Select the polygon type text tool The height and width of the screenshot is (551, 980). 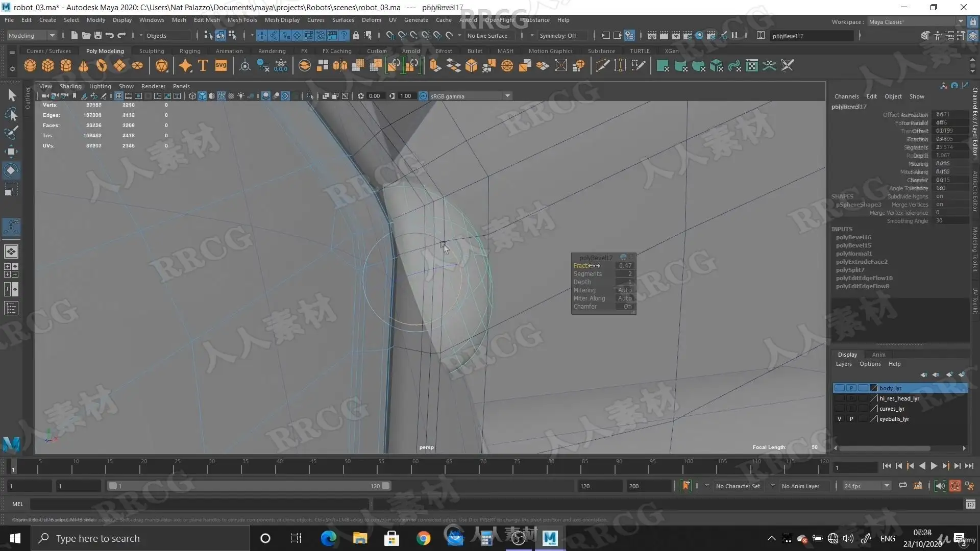pyautogui.click(x=203, y=66)
